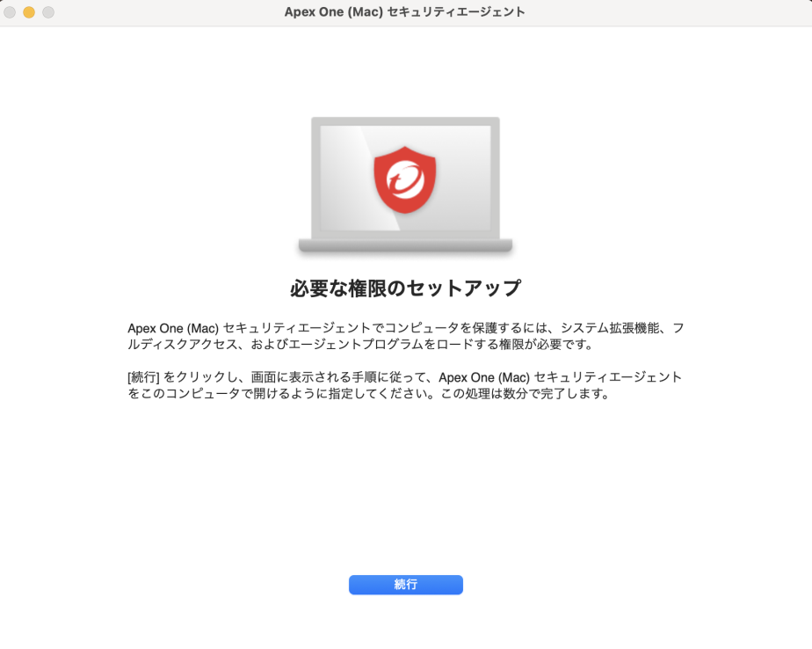Click the white swirl logo inside shield
This screenshot has height=649, width=812.
(x=406, y=179)
